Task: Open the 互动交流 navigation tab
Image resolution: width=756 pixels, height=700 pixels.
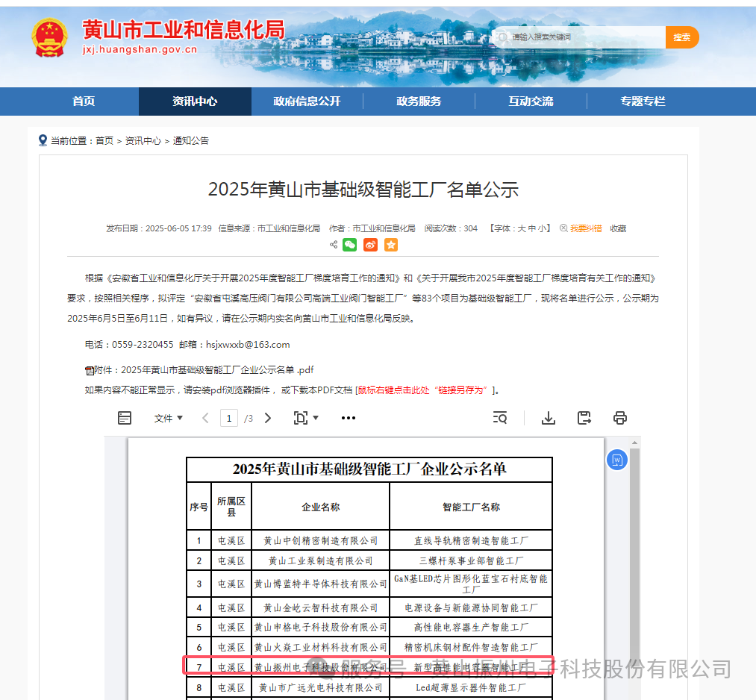Action: (531, 101)
